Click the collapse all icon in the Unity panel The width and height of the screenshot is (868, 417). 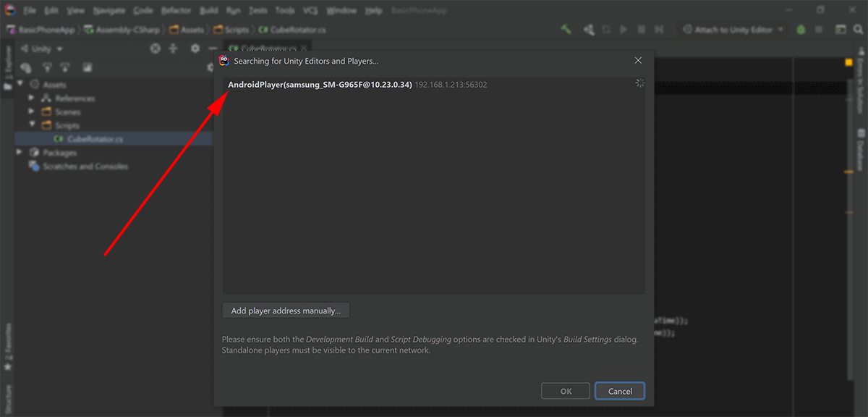pos(173,49)
